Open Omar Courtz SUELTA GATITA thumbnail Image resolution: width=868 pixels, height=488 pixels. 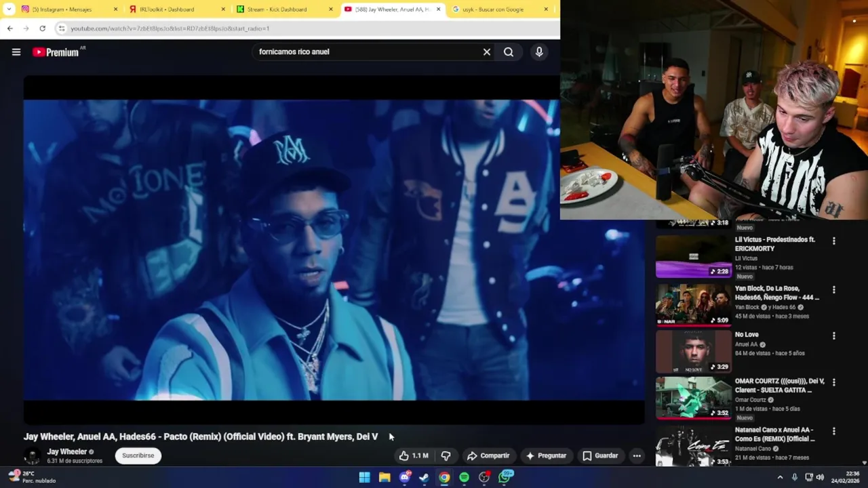click(693, 398)
